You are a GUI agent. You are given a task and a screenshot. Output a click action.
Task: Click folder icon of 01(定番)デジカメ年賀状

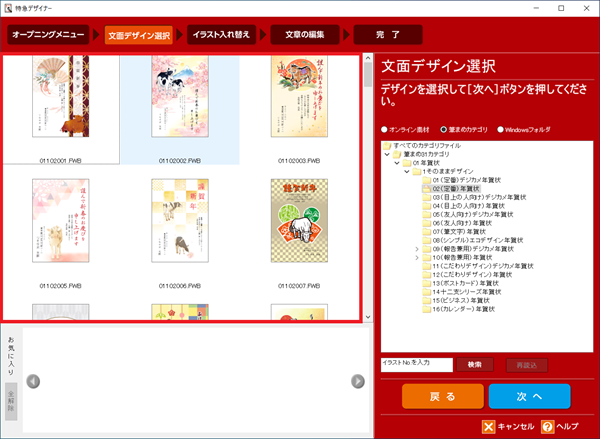pyautogui.click(x=427, y=180)
